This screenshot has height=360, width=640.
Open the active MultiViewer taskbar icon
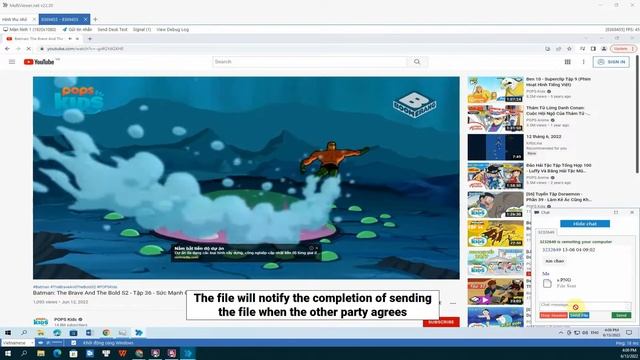[x=188, y=353]
